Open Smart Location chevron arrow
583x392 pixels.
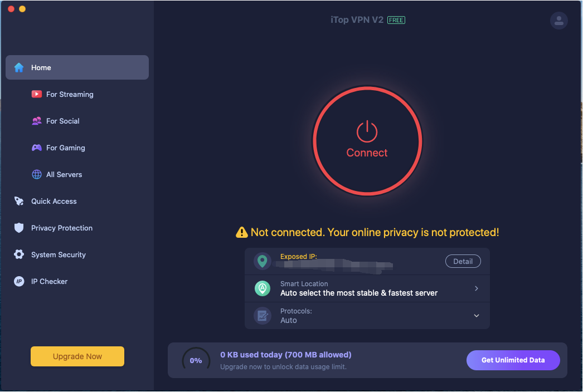click(x=477, y=288)
